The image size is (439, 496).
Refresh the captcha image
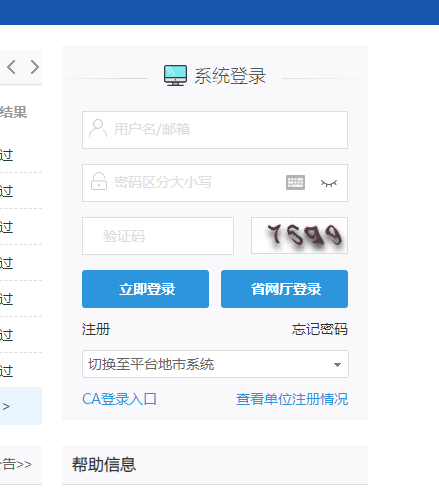(x=299, y=236)
